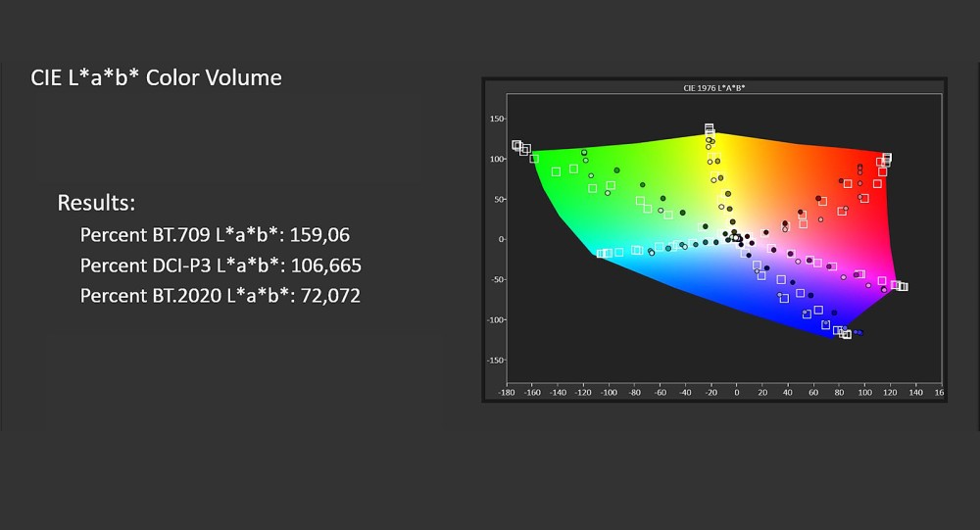Viewport: 980px width, 530px height.
Task: Click the -150 label on the vertical axis
Action: 495,361
